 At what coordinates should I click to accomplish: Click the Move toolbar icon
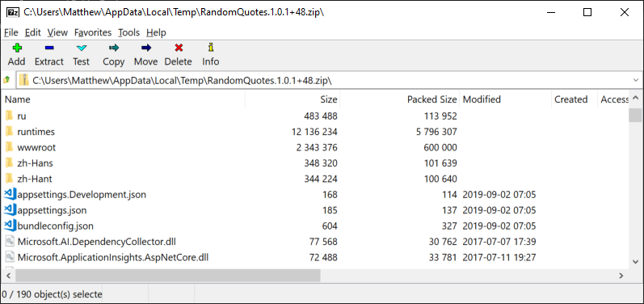click(145, 48)
